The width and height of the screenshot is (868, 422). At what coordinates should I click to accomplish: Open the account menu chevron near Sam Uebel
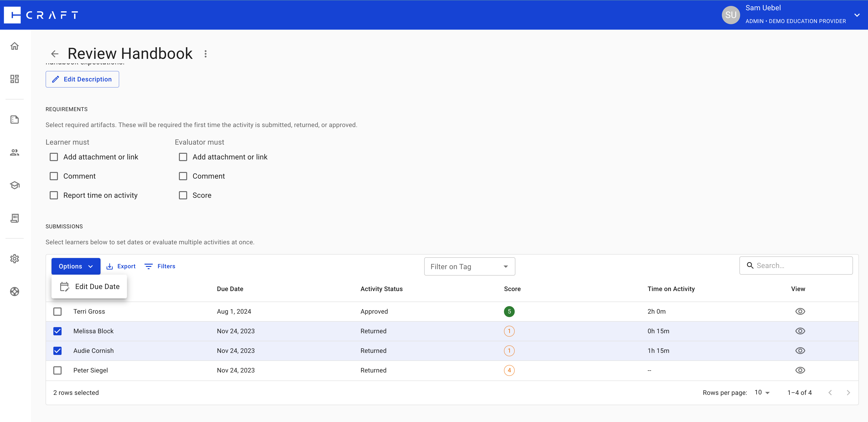tap(857, 15)
